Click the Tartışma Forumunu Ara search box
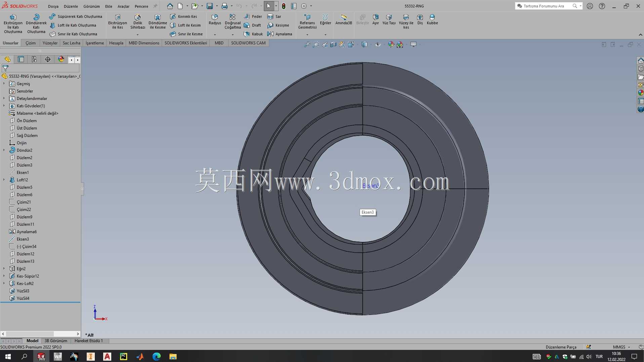 pyautogui.click(x=545, y=6)
